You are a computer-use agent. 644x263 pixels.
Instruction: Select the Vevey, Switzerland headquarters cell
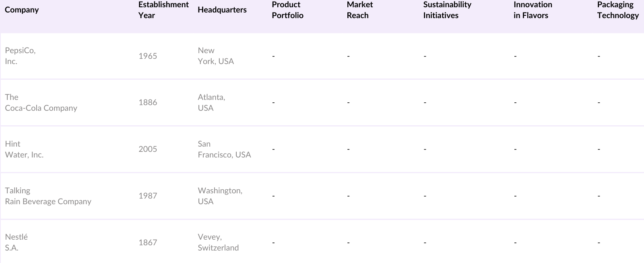[x=218, y=242]
